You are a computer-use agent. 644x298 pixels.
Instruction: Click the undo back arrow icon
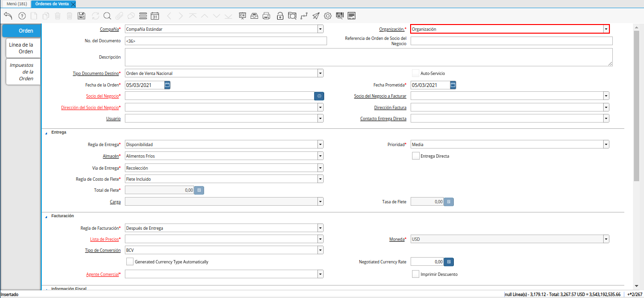(8, 16)
